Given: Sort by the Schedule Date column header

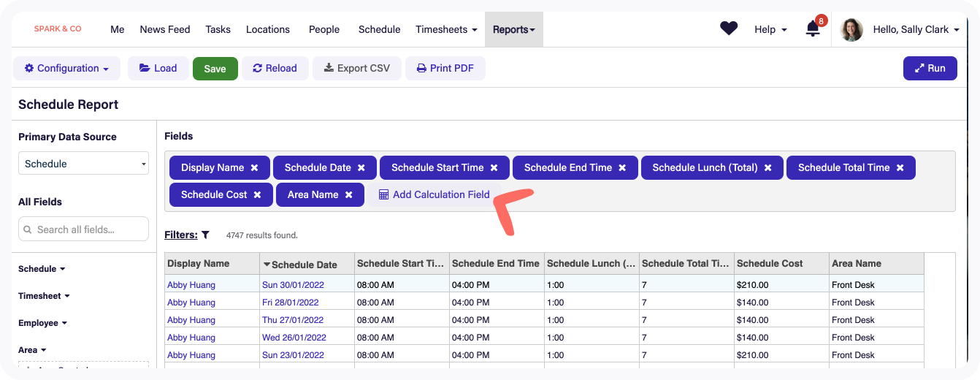Looking at the screenshot, I should point(307,264).
